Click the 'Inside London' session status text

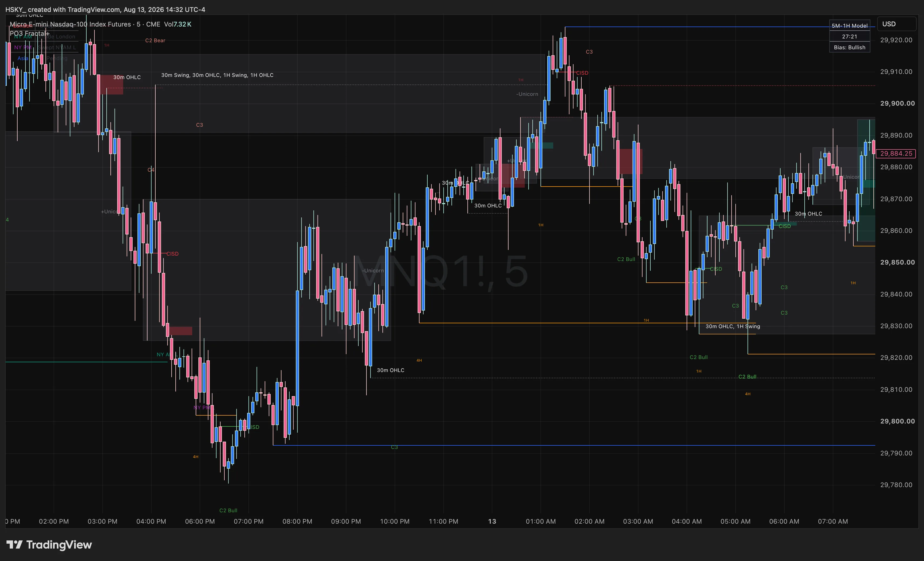pyautogui.click(x=57, y=36)
